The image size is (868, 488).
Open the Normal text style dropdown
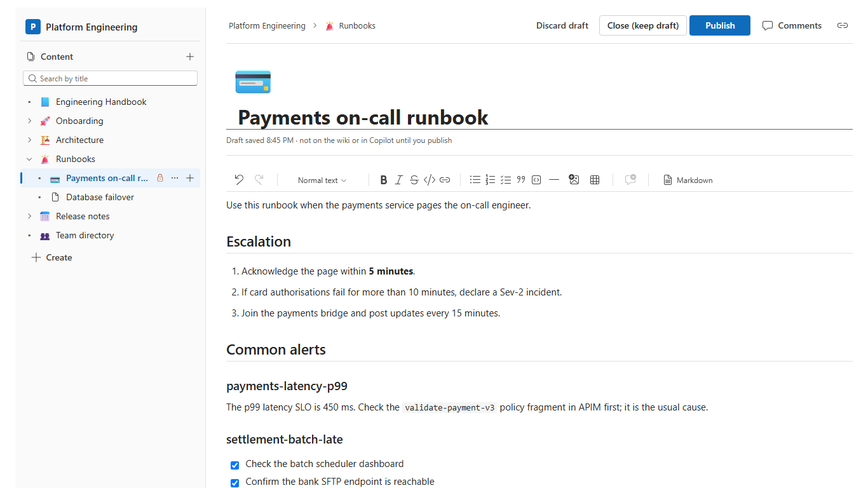322,180
